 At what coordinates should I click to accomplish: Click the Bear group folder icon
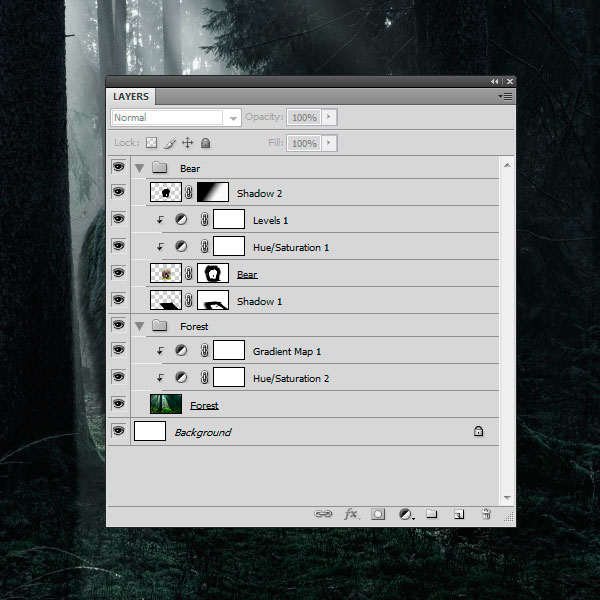click(160, 167)
